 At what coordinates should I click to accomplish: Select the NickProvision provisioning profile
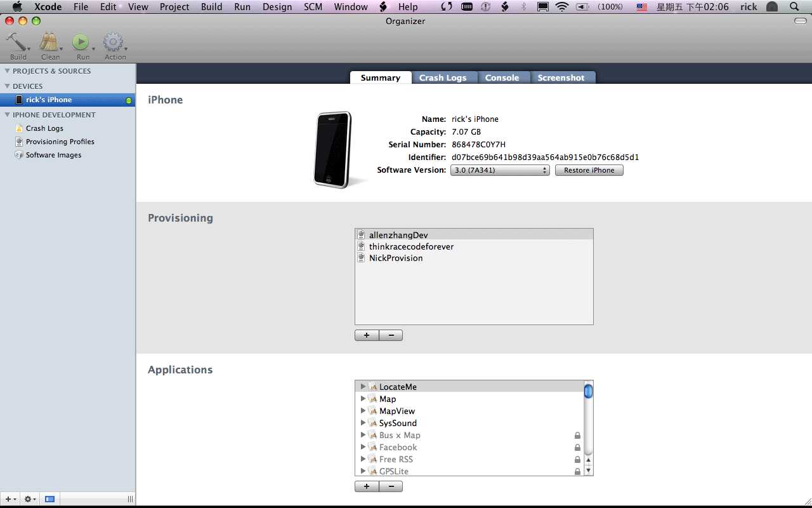(474, 258)
